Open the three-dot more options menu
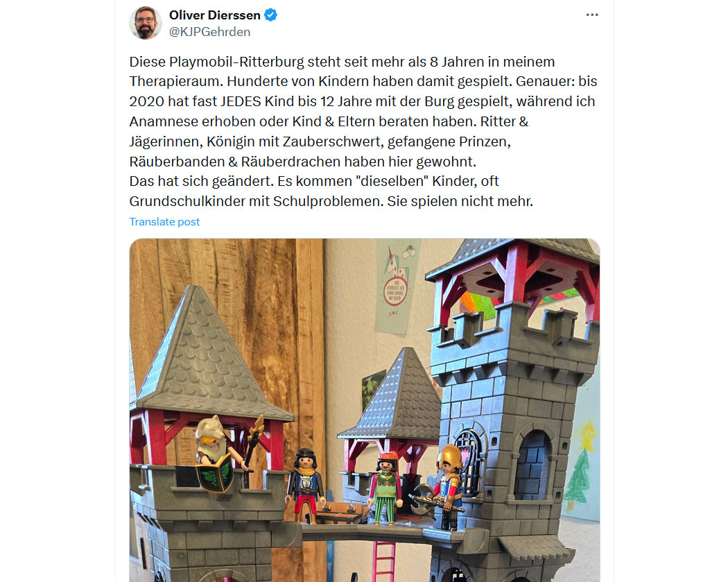This screenshot has height=582, width=728. coord(592,15)
